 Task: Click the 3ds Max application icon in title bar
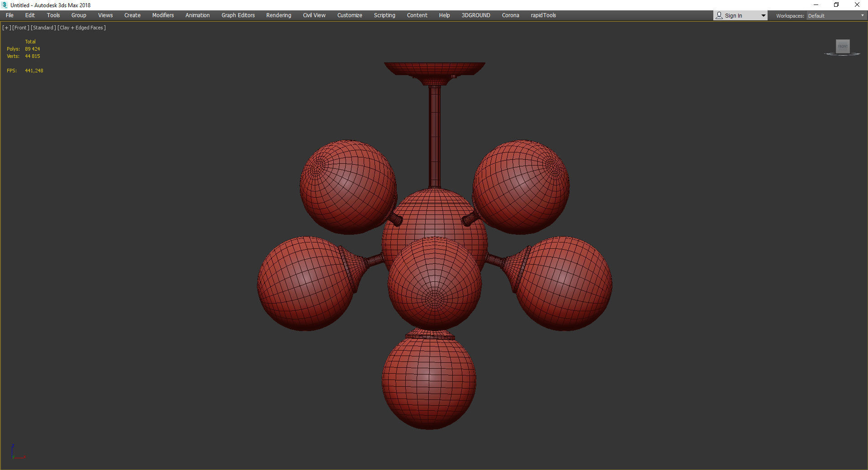point(5,5)
